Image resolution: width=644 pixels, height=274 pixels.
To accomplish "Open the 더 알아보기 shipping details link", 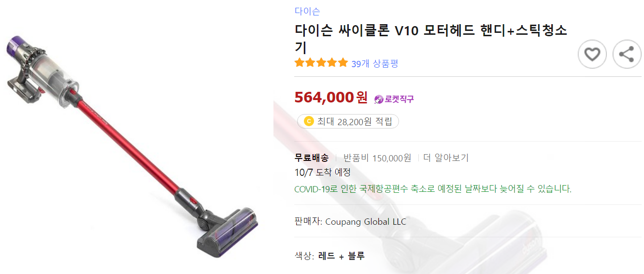I will point(446,158).
